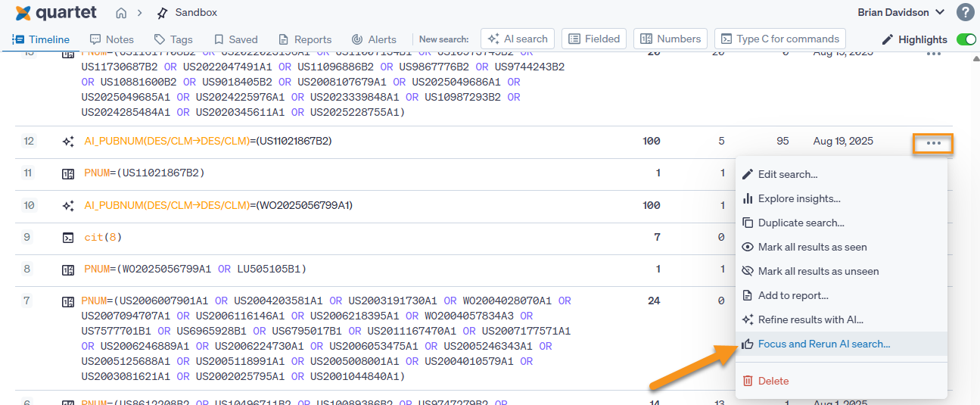Screen dimensions: 980x405
Task: Mark all results as unseen
Action: click(818, 271)
